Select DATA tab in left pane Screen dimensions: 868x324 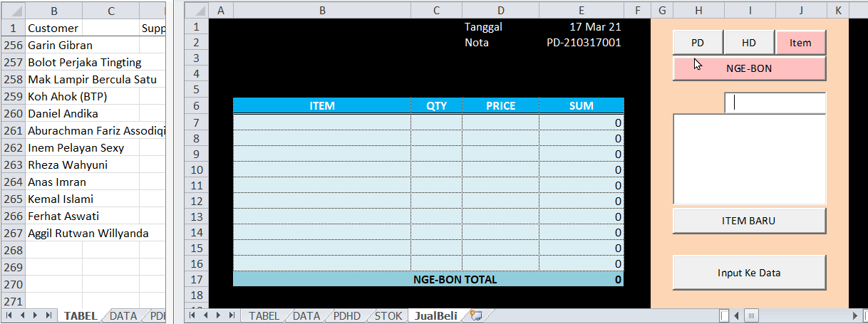click(x=123, y=316)
